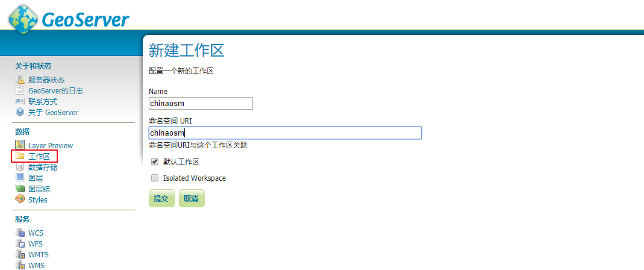The height and width of the screenshot is (270, 644).
Task: Click the GeoServer logo
Action: (x=69, y=19)
